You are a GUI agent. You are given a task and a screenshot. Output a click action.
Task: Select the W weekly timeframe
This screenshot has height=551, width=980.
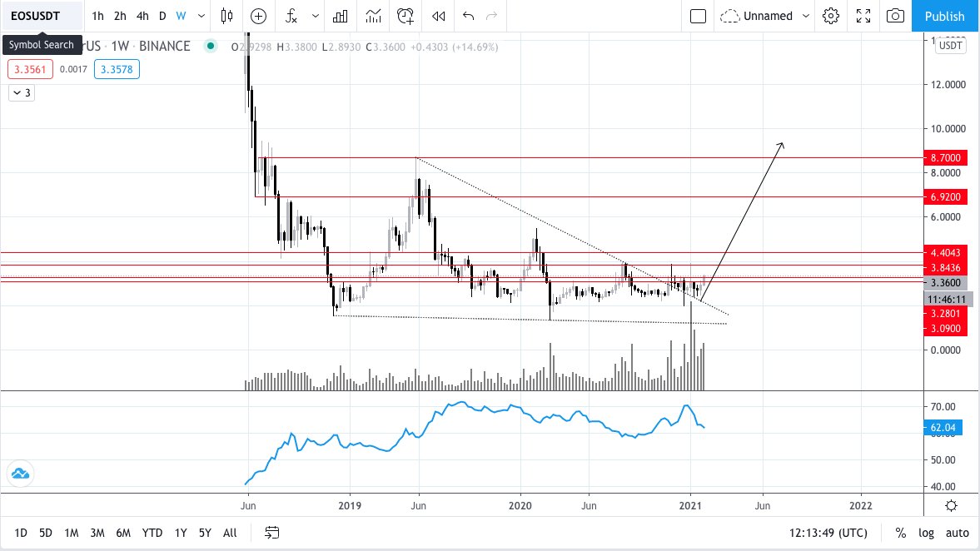pyautogui.click(x=182, y=17)
